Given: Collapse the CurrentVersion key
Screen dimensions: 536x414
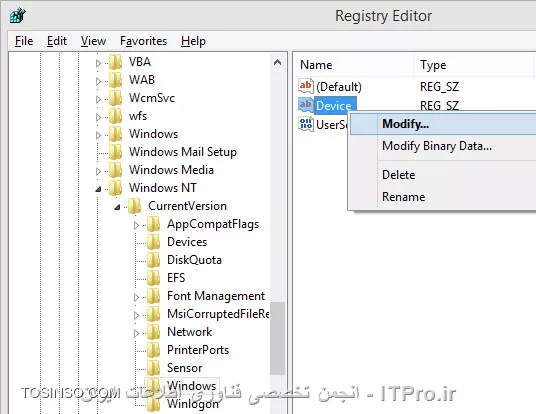Looking at the screenshot, I should [x=117, y=207].
